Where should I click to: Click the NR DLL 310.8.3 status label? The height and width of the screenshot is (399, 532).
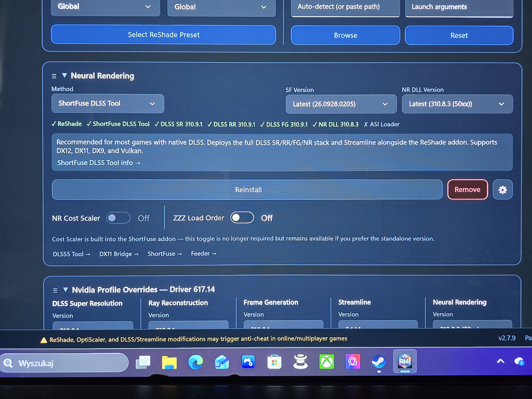coord(335,124)
